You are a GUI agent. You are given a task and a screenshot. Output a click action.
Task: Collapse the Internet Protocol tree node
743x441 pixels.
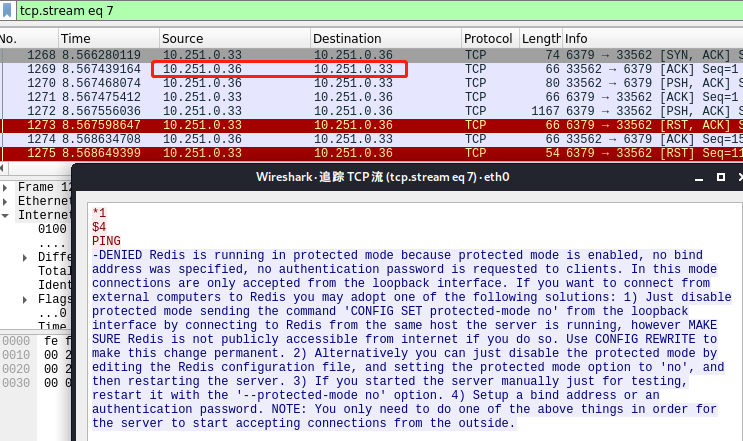pyautogui.click(x=7, y=215)
